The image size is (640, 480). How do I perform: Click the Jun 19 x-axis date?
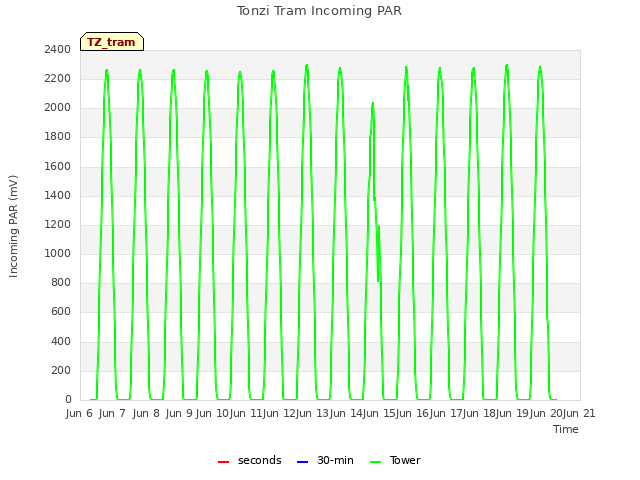pos(513,413)
